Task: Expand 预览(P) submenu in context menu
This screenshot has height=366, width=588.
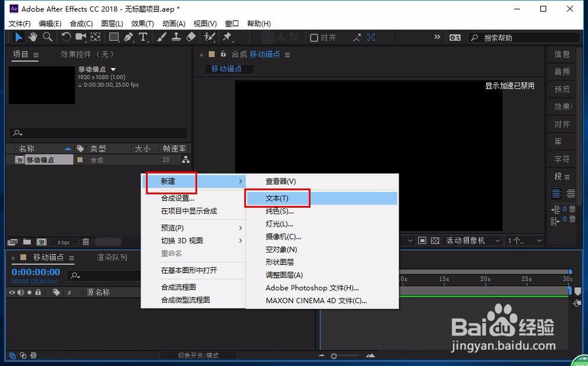Action: click(240, 228)
